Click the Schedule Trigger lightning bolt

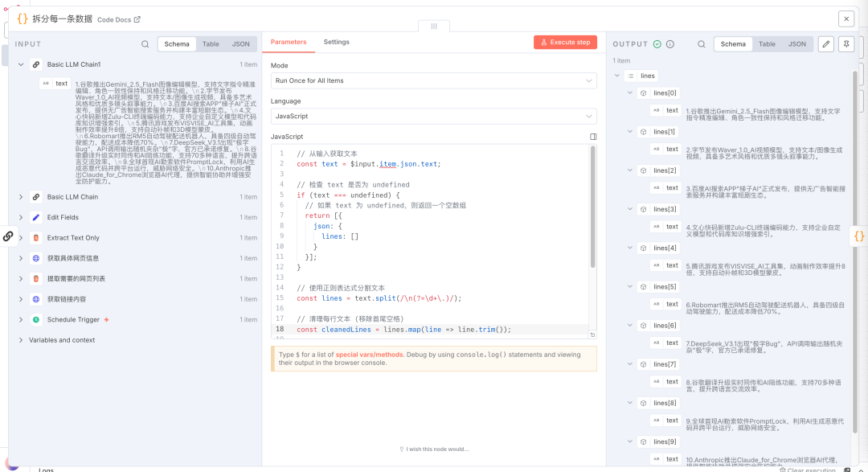coord(106,320)
